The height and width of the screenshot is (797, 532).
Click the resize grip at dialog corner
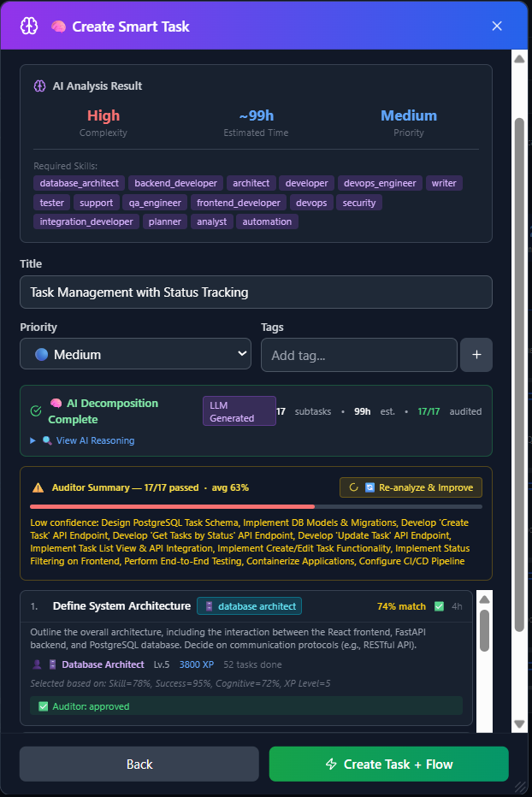point(520,788)
